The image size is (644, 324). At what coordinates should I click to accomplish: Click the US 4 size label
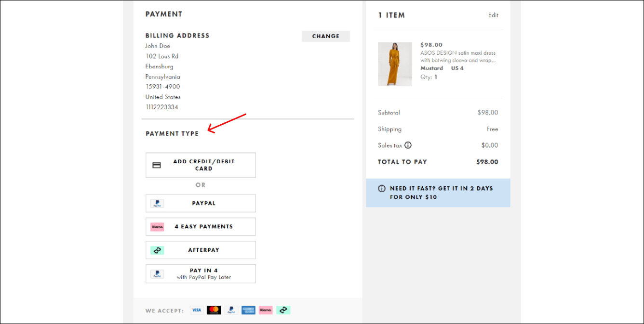[x=457, y=68]
